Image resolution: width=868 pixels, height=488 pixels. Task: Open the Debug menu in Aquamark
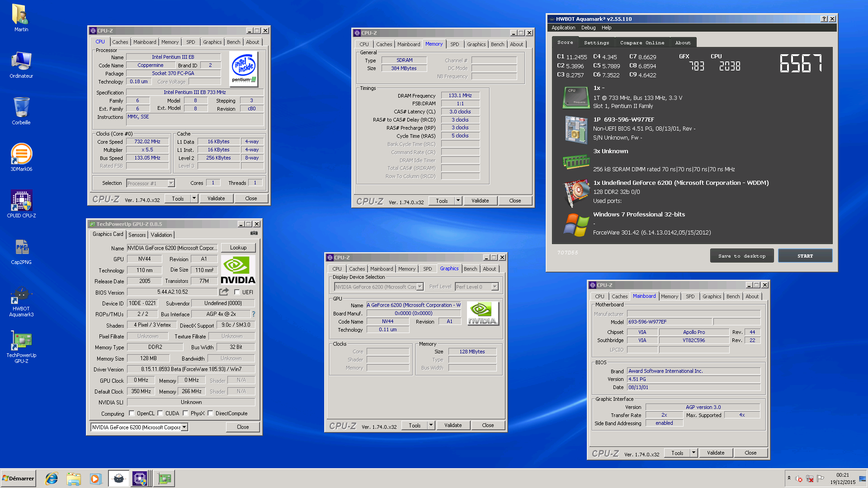[588, 28]
